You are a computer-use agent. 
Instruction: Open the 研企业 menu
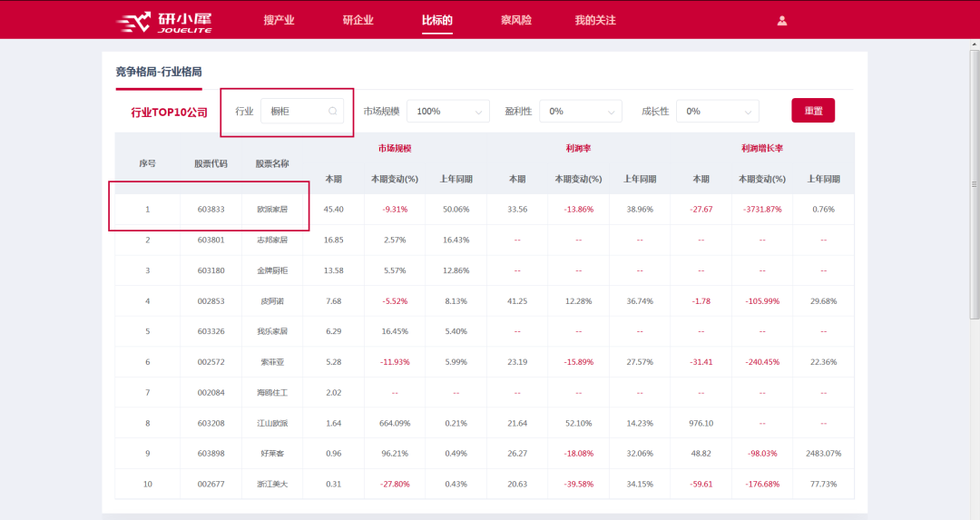(358, 20)
